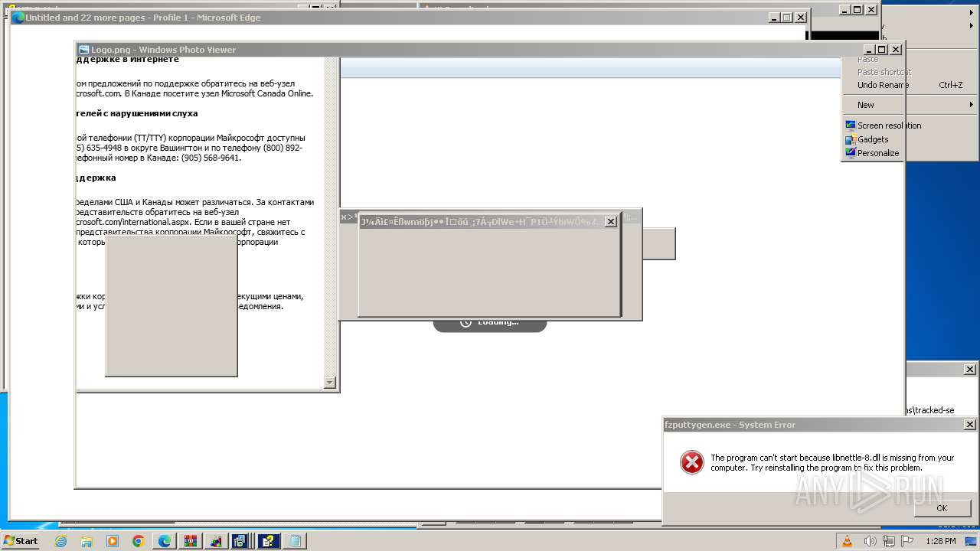This screenshot has width=980, height=551.
Task: Click the 1:28 PM system clock
Action: pos(940,541)
